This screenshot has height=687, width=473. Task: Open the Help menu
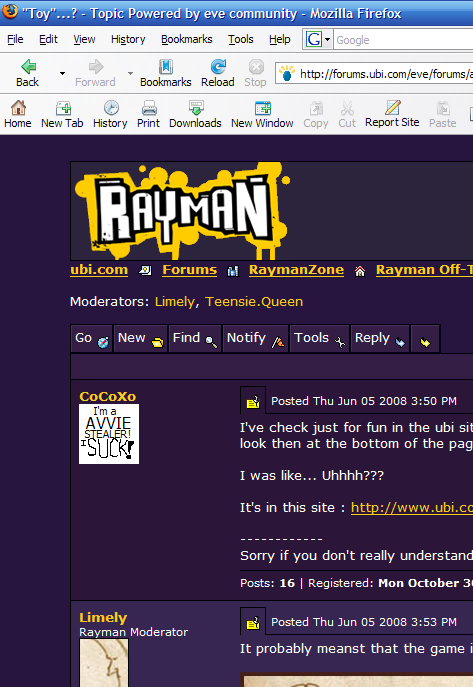[279, 39]
